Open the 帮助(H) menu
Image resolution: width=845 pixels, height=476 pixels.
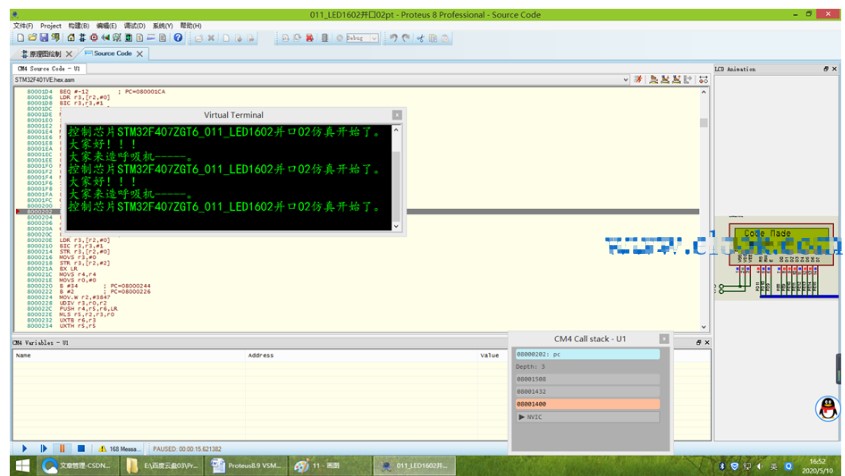coord(191,25)
